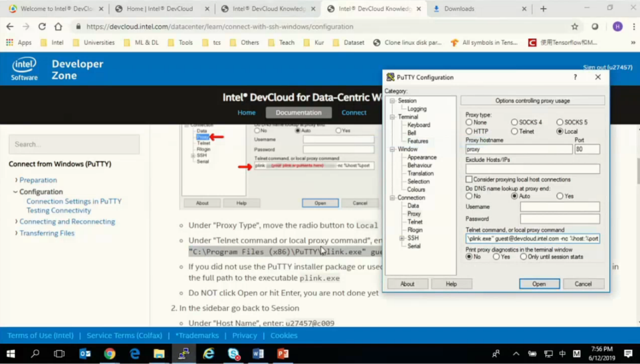This screenshot has width=640, height=364.
Task: Open the Documentation nav item
Action: pyautogui.click(x=298, y=113)
